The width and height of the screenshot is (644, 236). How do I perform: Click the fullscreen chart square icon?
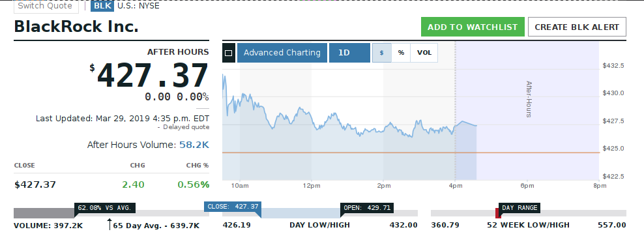coord(229,53)
